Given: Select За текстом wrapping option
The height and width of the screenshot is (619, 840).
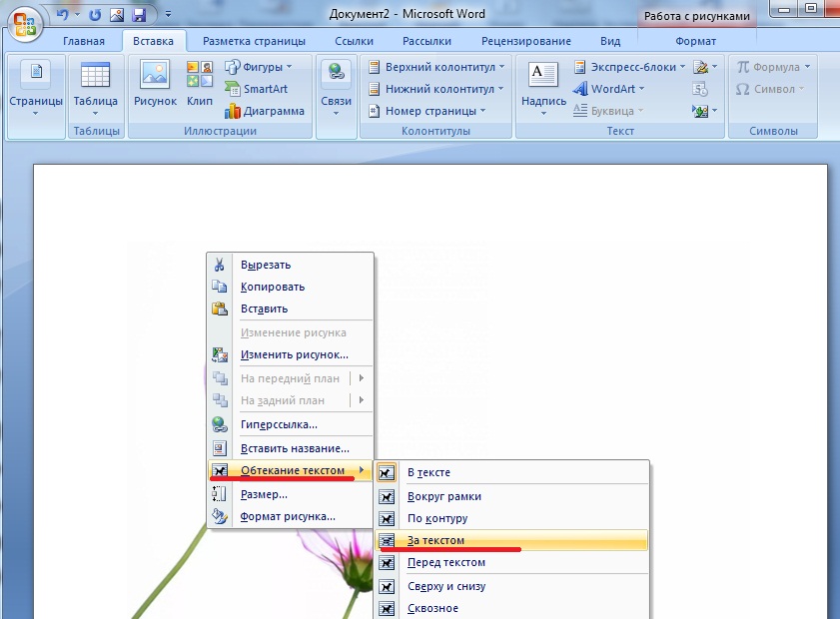Looking at the screenshot, I should (x=511, y=540).
